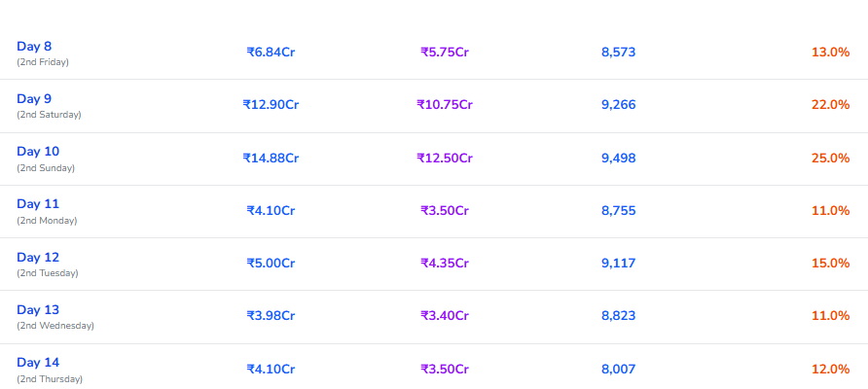
Task: Open Day 11 collection details
Action: (x=38, y=204)
